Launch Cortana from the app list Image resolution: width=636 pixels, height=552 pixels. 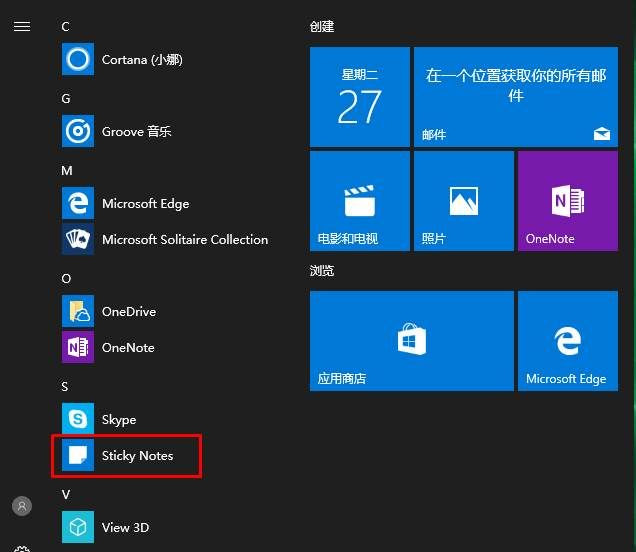tap(141, 60)
